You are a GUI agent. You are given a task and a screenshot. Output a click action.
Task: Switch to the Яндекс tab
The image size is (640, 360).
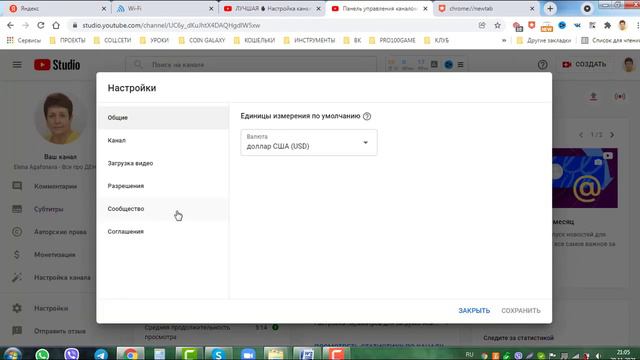[x=57, y=9]
